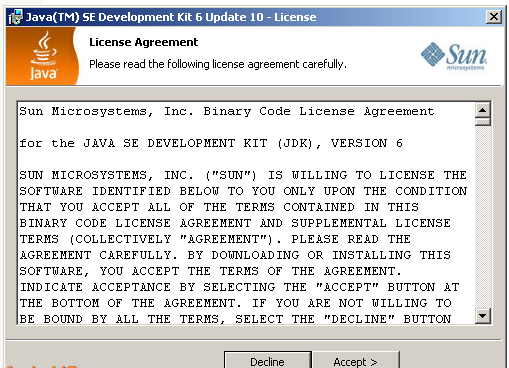
Task: Click line starting 'BE BOUND BY ALL THE TERMS'
Action: (235, 319)
